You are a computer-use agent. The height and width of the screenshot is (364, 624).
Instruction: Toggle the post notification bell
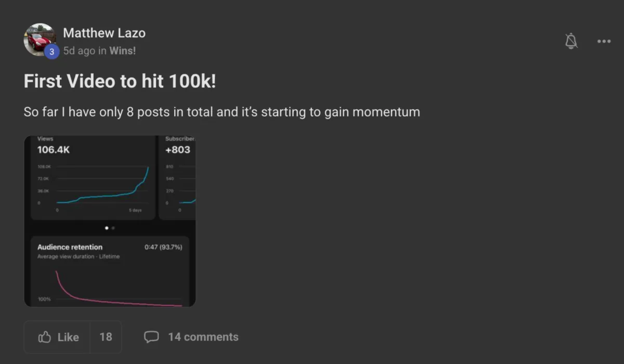tap(571, 41)
